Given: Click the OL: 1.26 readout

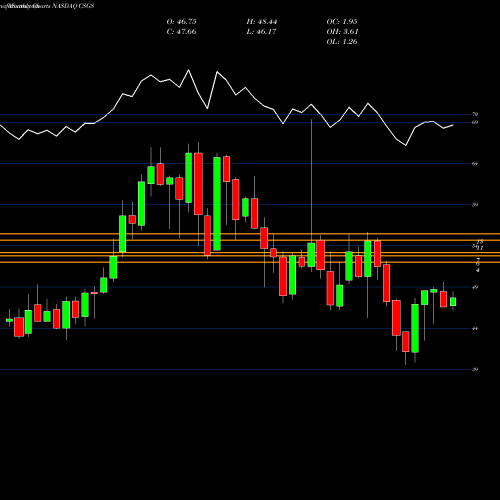Looking at the screenshot, I should [342, 42].
